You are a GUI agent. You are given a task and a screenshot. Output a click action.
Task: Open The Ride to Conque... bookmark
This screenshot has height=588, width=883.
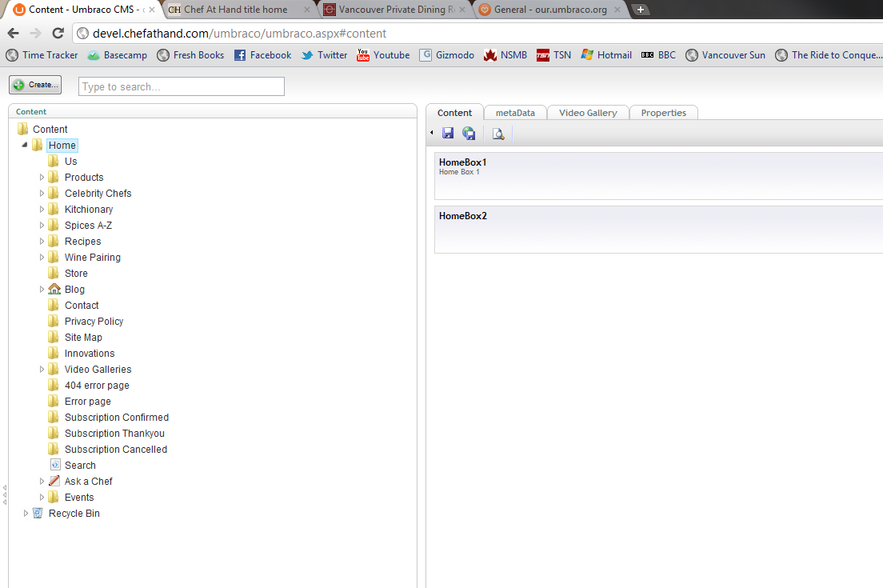point(829,55)
